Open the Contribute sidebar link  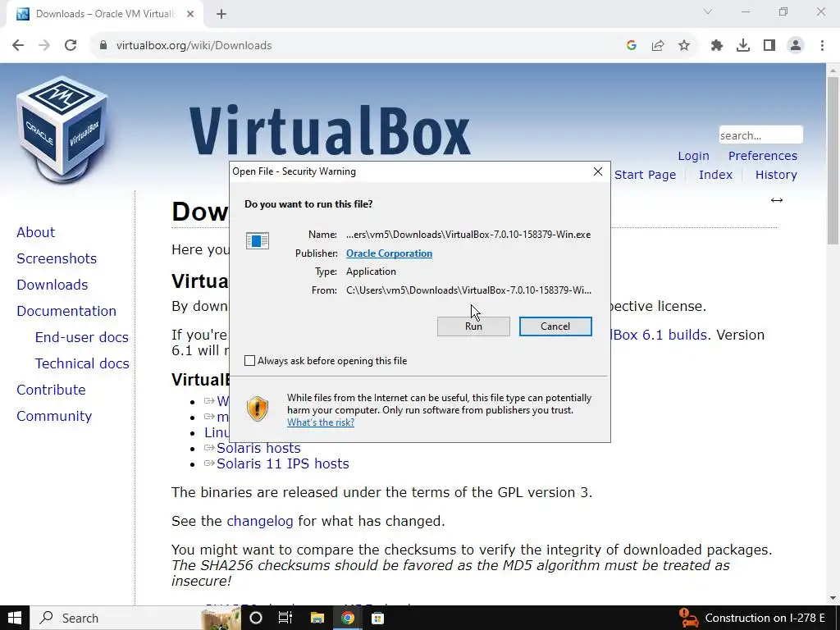pyautogui.click(x=51, y=390)
